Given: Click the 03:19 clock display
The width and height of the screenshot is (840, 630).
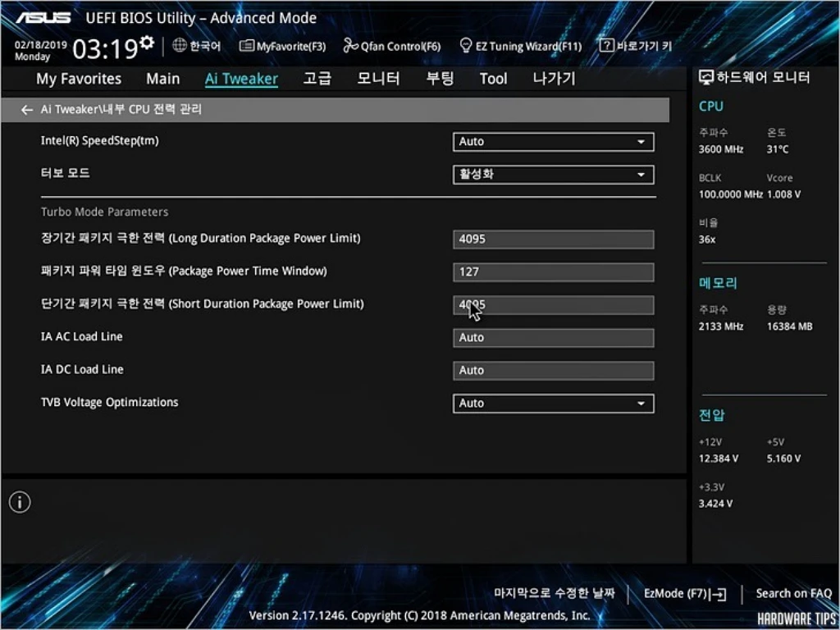Looking at the screenshot, I should (x=105, y=48).
